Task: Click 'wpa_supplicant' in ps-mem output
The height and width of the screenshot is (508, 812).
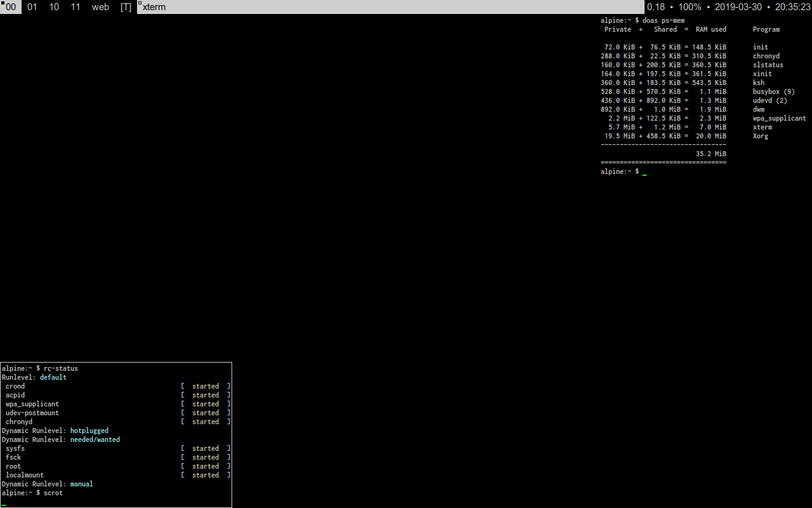Action: coord(780,118)
